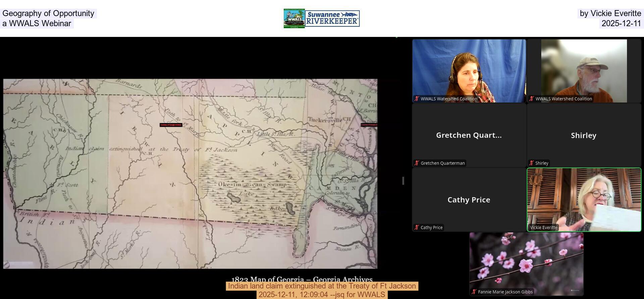Click muted mic icon on man's WWALS video tile
Viewport: 644px width, 299px height.
tap(531, 99)
